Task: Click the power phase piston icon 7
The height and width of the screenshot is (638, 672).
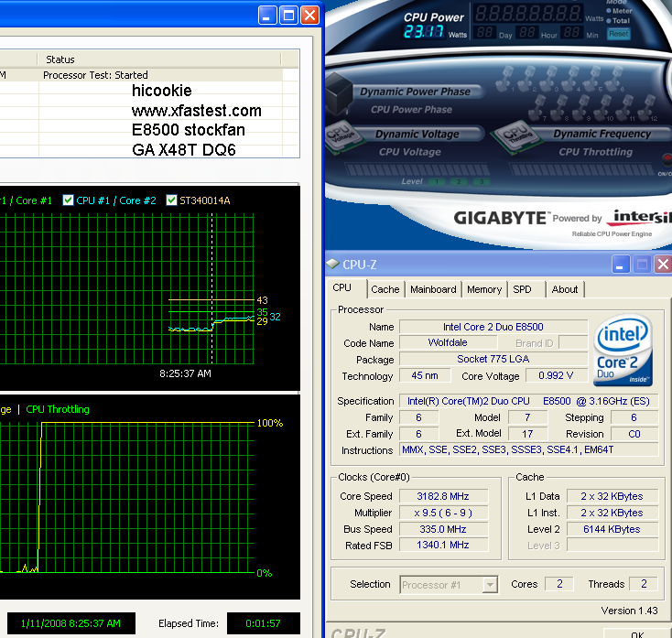Action: point(537,107)
